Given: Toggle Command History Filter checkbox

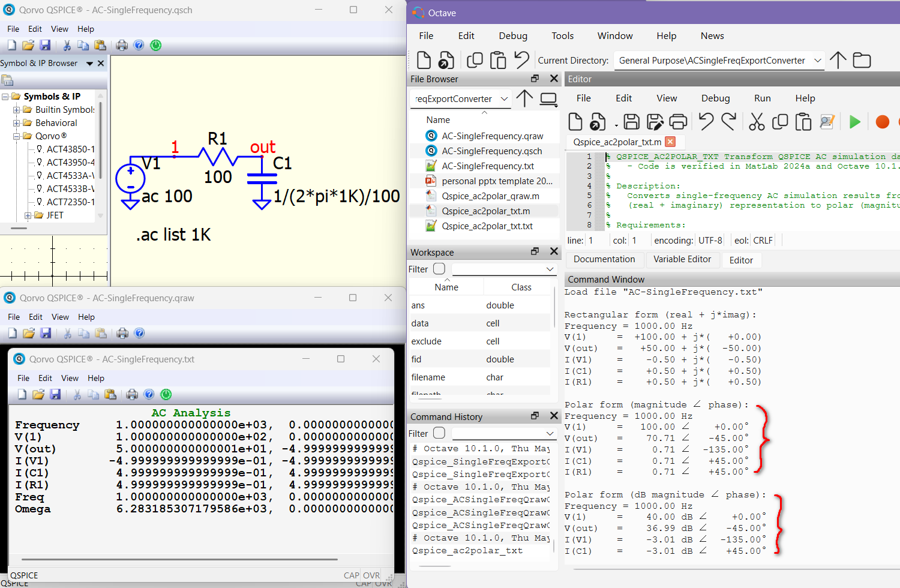Looking at the screenshot, I should 439,433.
